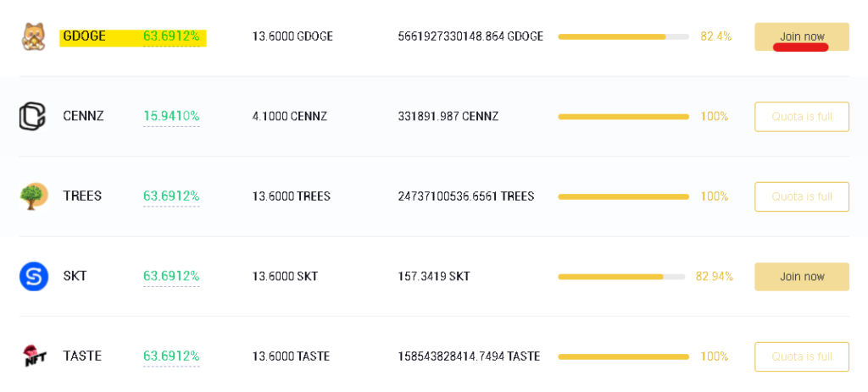Click Quota is full for TREES

point(802,196)
